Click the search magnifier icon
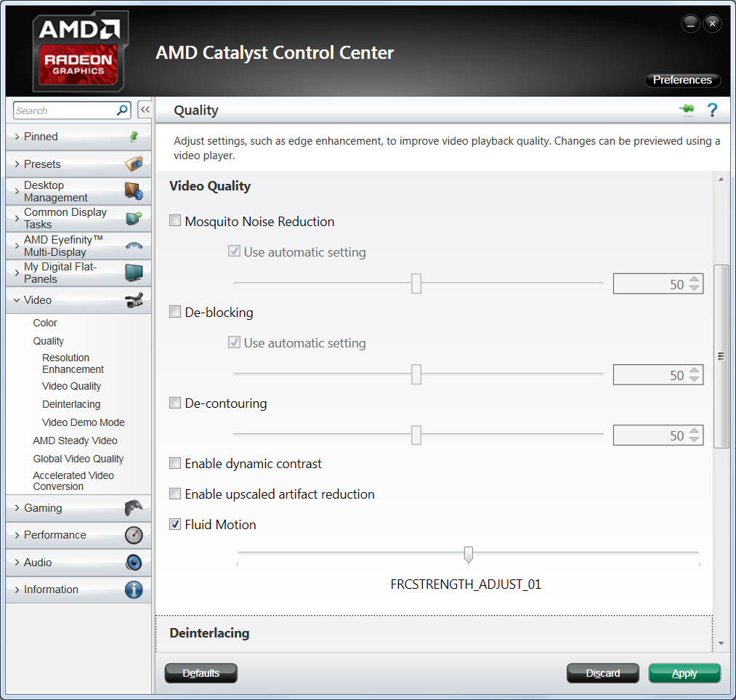 (122, 110)
